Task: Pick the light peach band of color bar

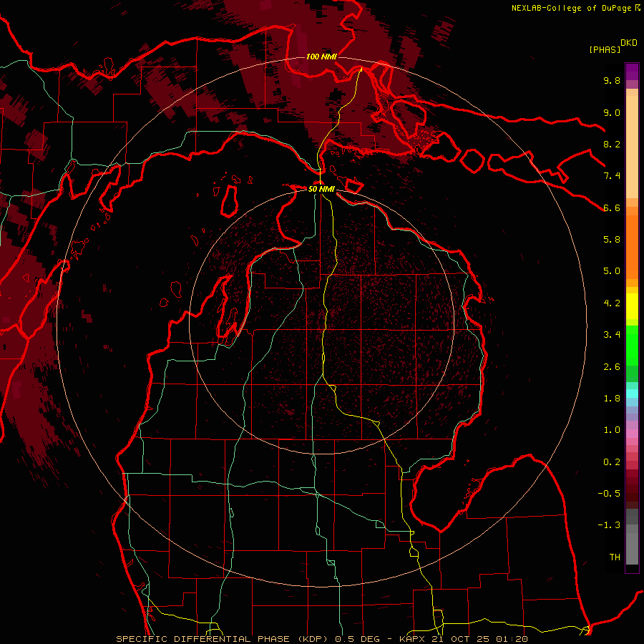Action: [632, 147]
